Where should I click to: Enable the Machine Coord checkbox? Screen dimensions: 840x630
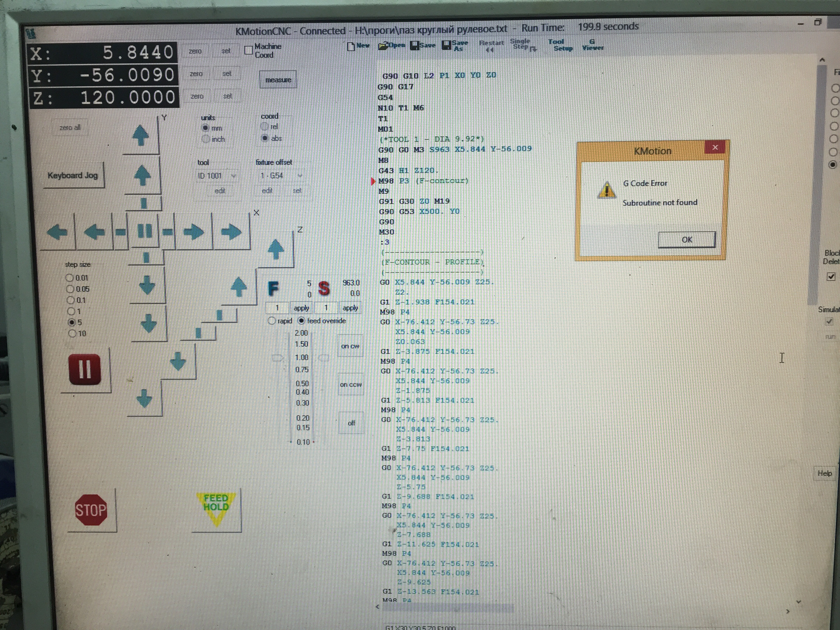tap(248, 50)
